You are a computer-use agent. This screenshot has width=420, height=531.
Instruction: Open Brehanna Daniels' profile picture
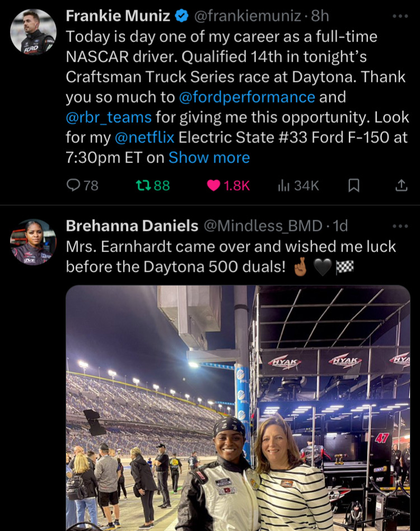pos(34,242)
